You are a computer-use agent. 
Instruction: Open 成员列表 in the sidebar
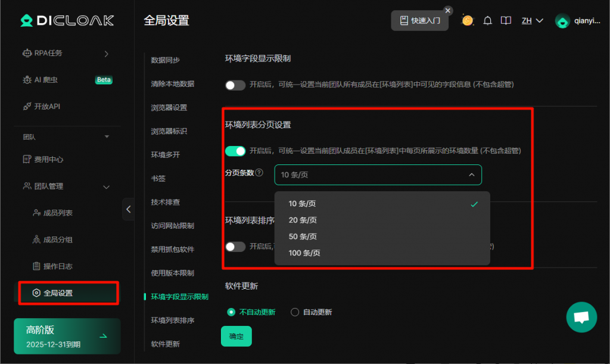[x=58, y=213]
